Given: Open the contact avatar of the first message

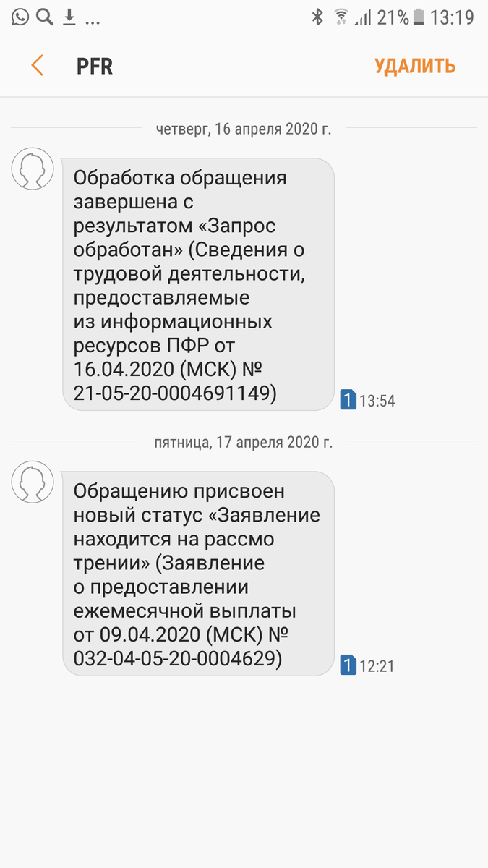Looking at the screenshot, I should 33,169.
